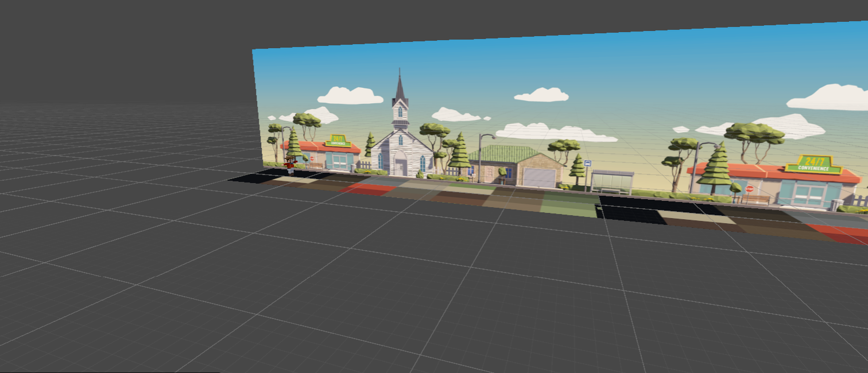868x373 pixels.
Task: Select the bright red ground tile near the church
Action: pos(367,189)
